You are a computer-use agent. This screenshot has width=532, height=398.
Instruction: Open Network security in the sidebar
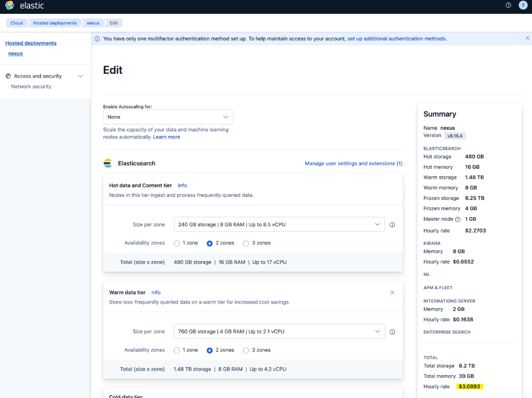tap(31, 86)
